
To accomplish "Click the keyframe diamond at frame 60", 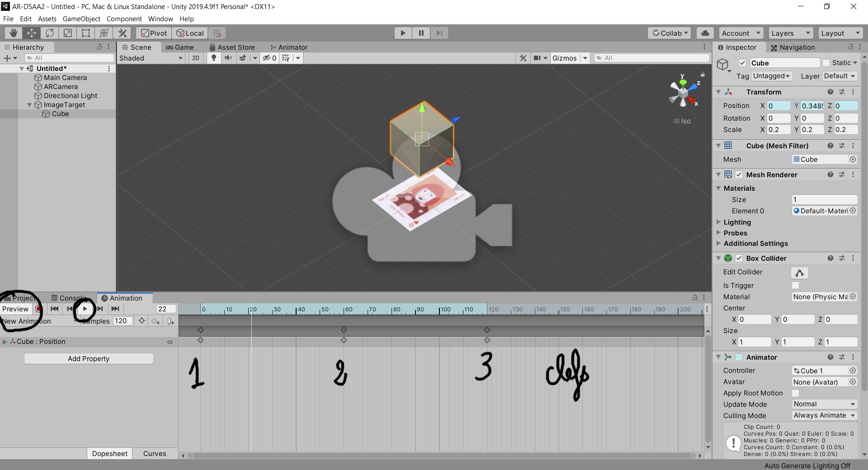I will [344, 340].
